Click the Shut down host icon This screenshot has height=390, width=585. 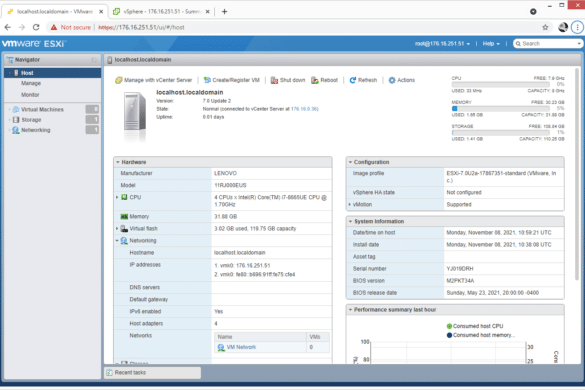pos(274,80)
